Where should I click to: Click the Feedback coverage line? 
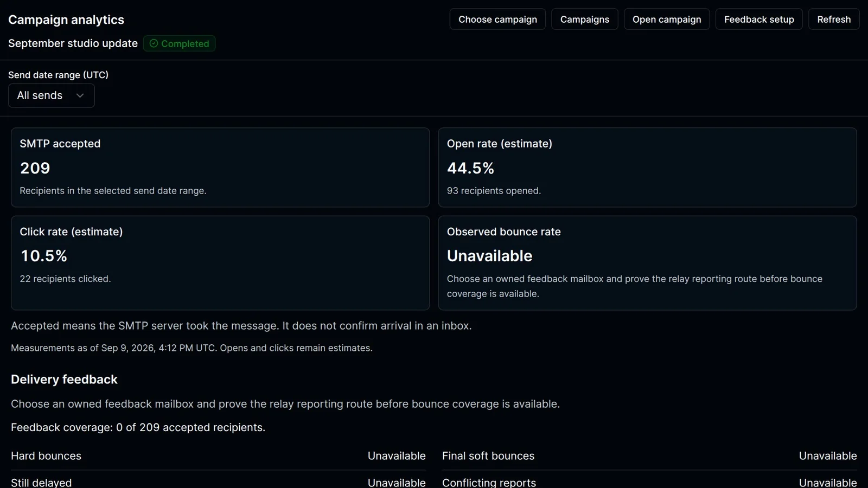click(138, 427)
